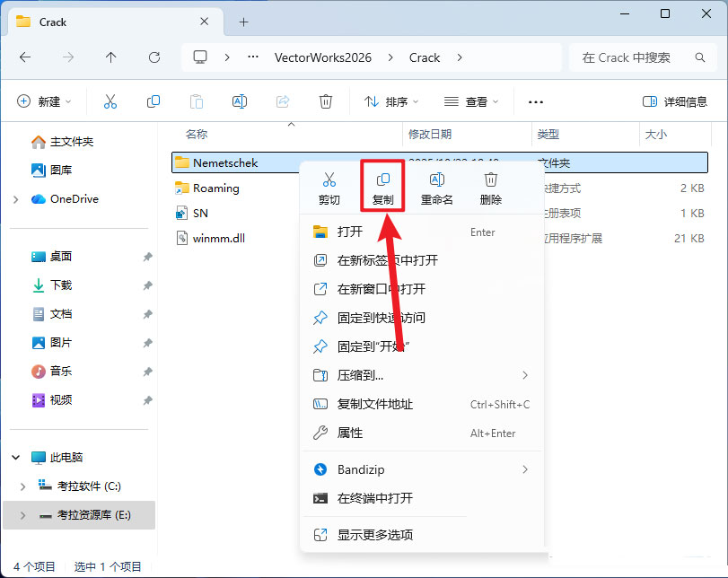Expand the hidden path ellipsis in address bar
The height and width of the screenshot is (578, 728).
(x=253, y=57)
